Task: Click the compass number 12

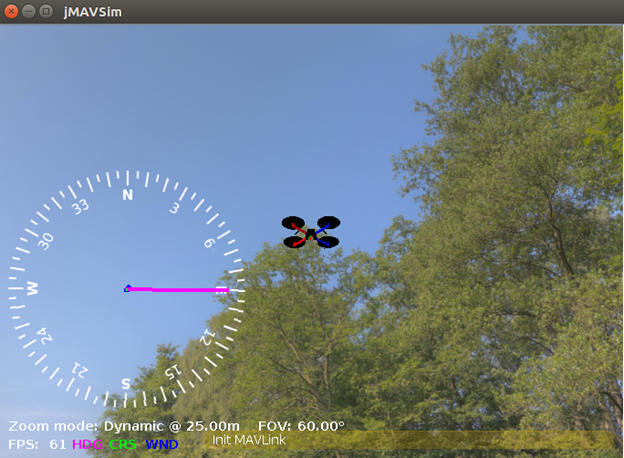Action: [x=207, y=337]
